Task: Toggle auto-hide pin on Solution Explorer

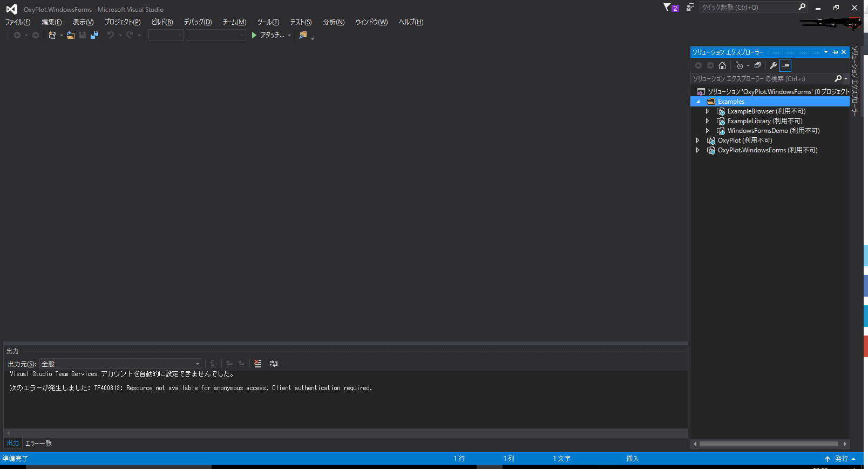Action: (x=835, y=52)
